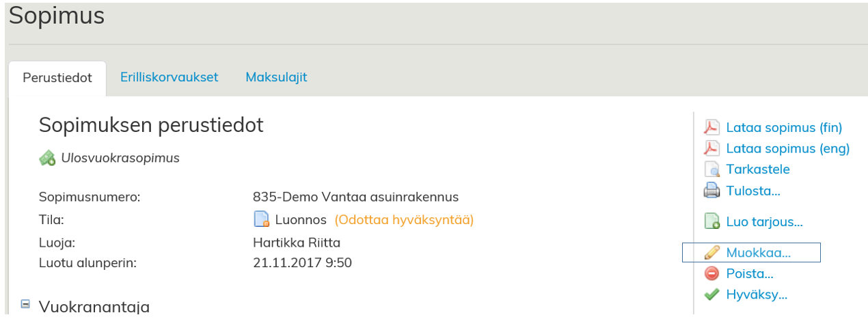The width and height of the screenshot is (868, 328).
Task: Click the Hyväksy... approve link
Action: 757,295
